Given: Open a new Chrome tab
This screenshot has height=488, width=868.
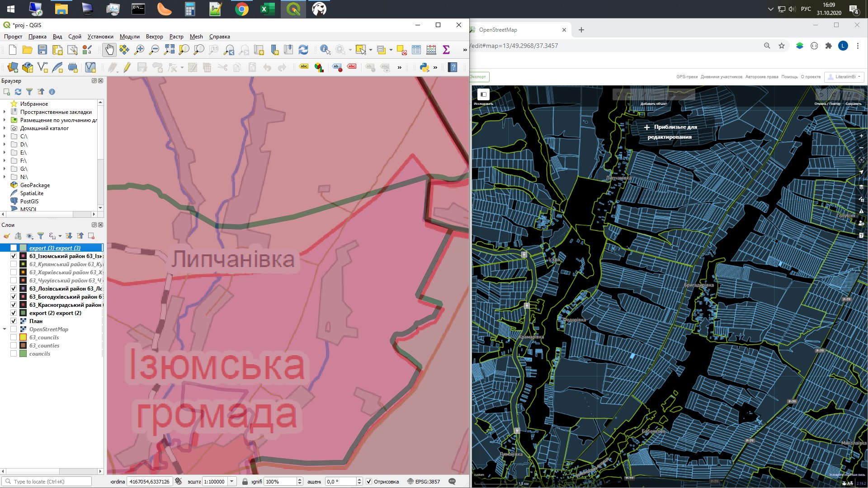Looking at the screenshot, I should (581, 30).
